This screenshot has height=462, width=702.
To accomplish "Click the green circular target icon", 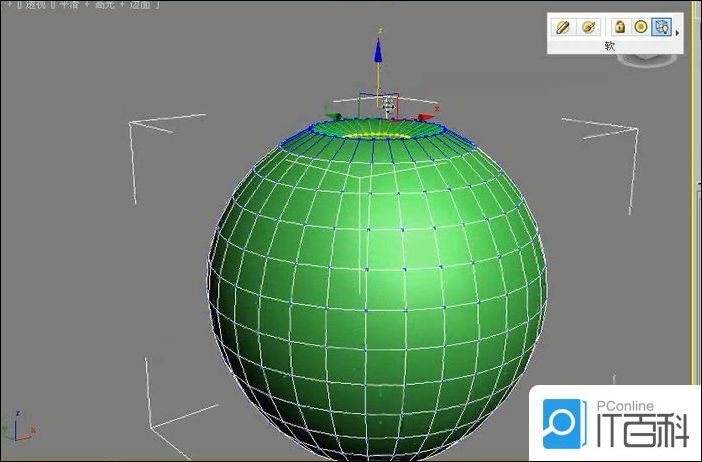I will (x=641, y=27).
